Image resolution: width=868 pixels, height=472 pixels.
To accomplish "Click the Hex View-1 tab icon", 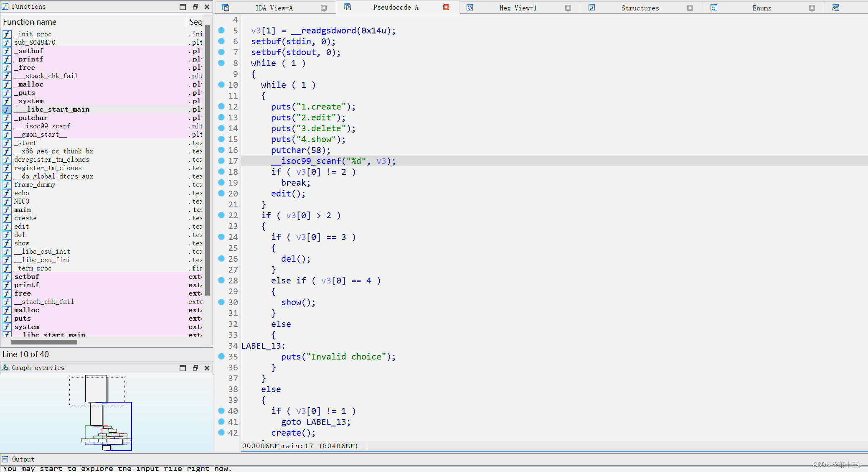I will (470, 8).
